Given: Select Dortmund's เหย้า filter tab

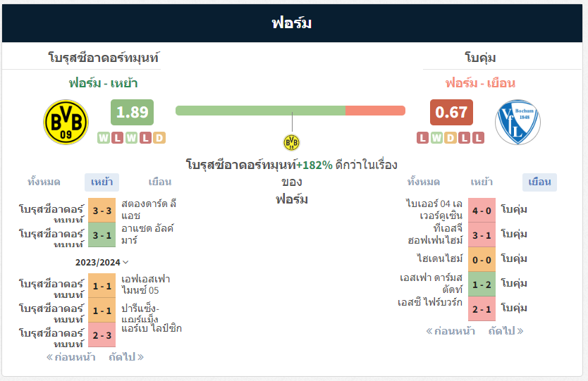Looking at the screenshot, I should coord(102,182).
